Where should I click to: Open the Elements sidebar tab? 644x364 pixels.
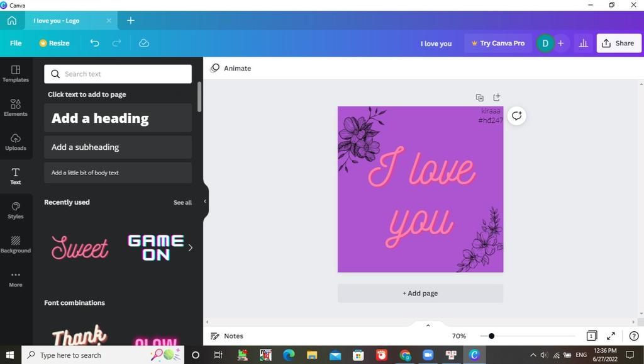16,108
